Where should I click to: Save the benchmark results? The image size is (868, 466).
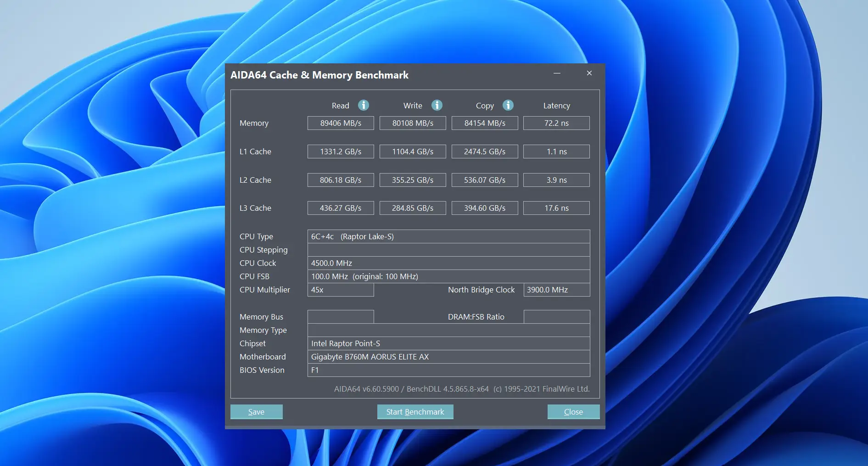click(256, 412)
